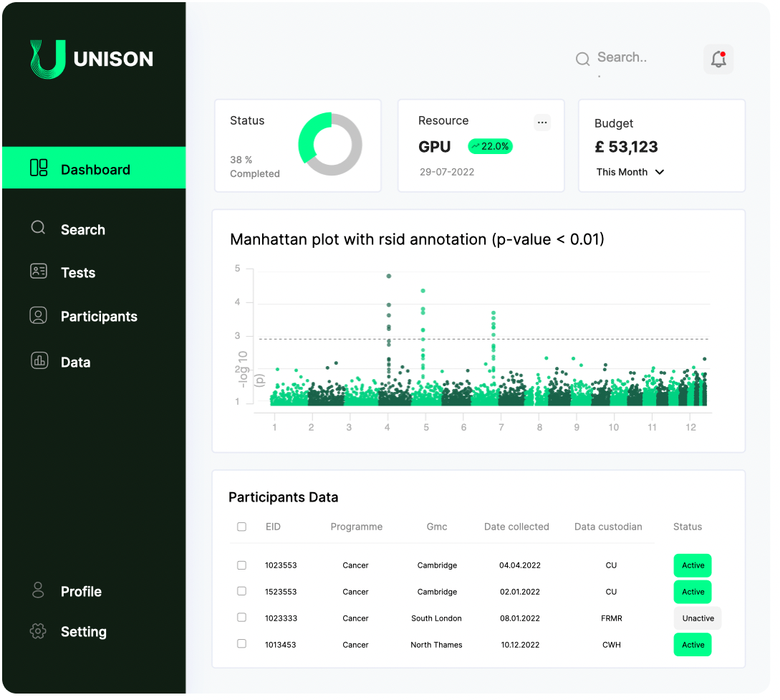This screenshot has height=700, width=780.
Task: Select the Dashboard grid icon
Action: [x=38, y=168]
